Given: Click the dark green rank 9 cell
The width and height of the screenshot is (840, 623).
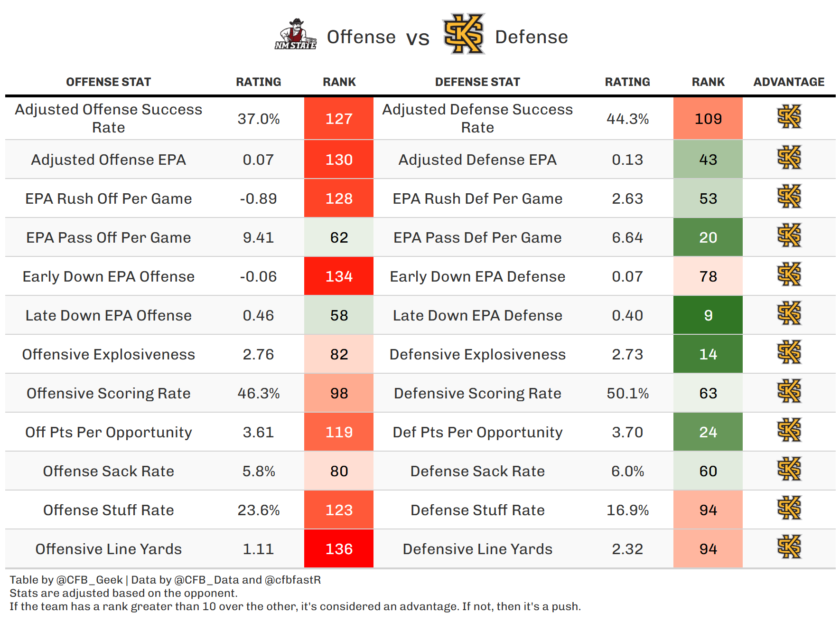Looking at the screenshot, I should point(708,315).
